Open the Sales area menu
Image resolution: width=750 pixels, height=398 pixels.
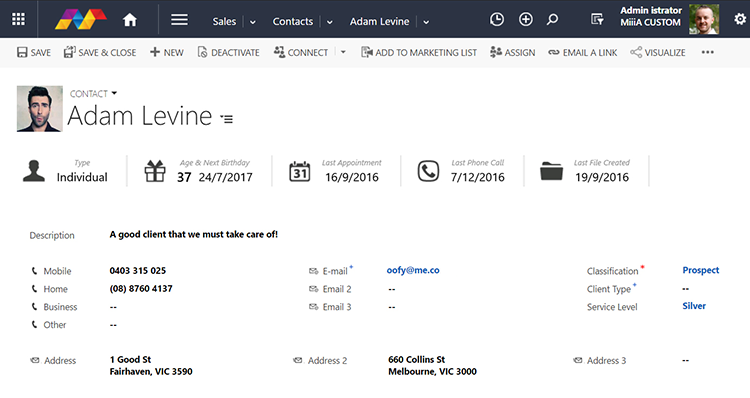coord(224,22)
